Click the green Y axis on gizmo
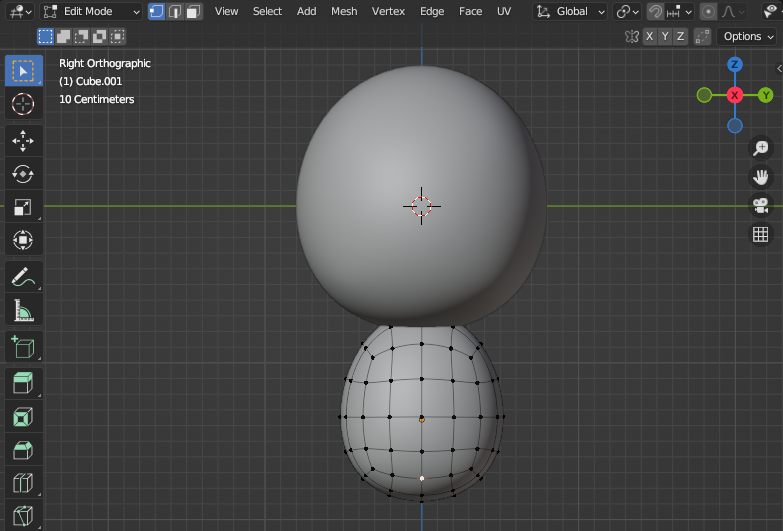The image size is (783, 531). (765, 95)
